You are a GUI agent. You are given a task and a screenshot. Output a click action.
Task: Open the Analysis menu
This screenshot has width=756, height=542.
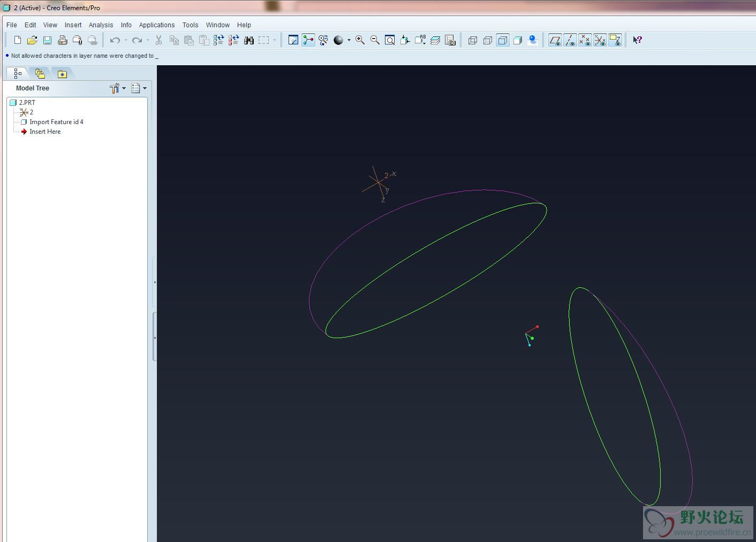[x=101, y=25]
